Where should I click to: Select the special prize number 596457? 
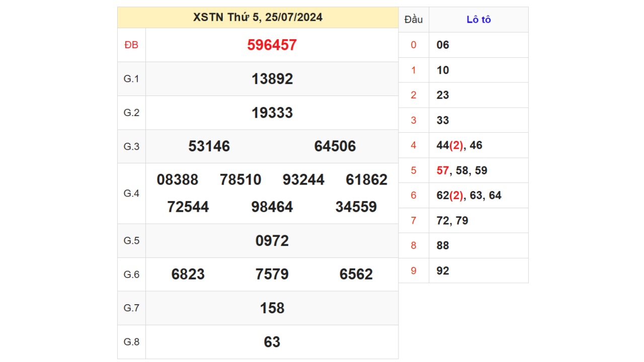[272, 45]
